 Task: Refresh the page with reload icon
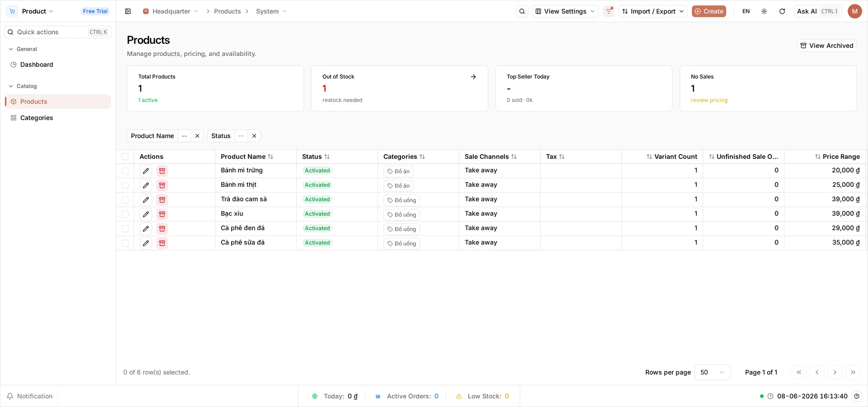[782, 11]
